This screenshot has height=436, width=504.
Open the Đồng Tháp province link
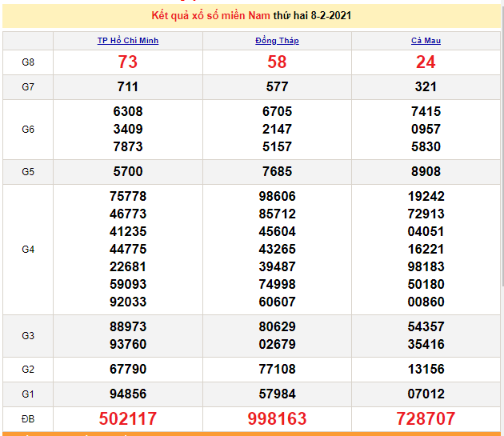(x=277, y=41)
